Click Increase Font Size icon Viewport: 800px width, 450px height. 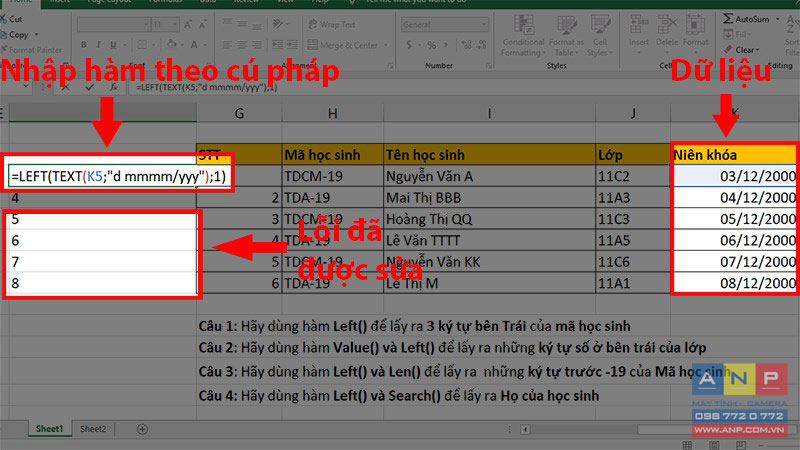click(188, 24)
